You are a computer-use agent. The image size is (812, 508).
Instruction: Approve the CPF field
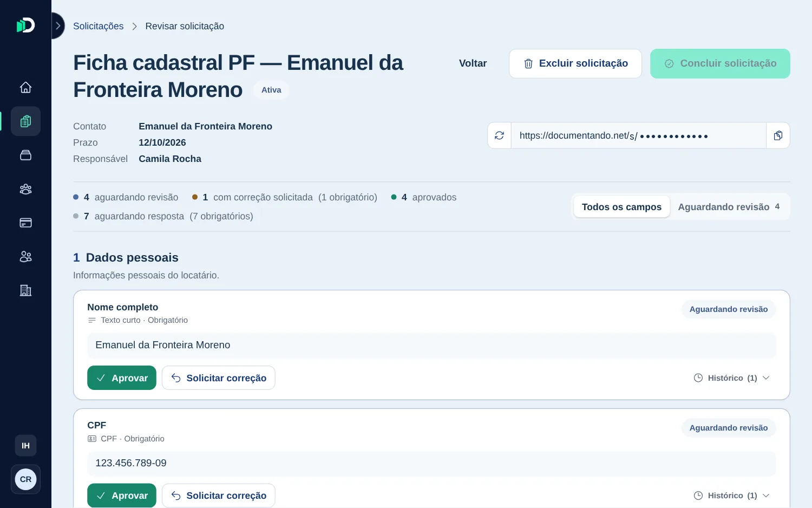pos(122,496)
